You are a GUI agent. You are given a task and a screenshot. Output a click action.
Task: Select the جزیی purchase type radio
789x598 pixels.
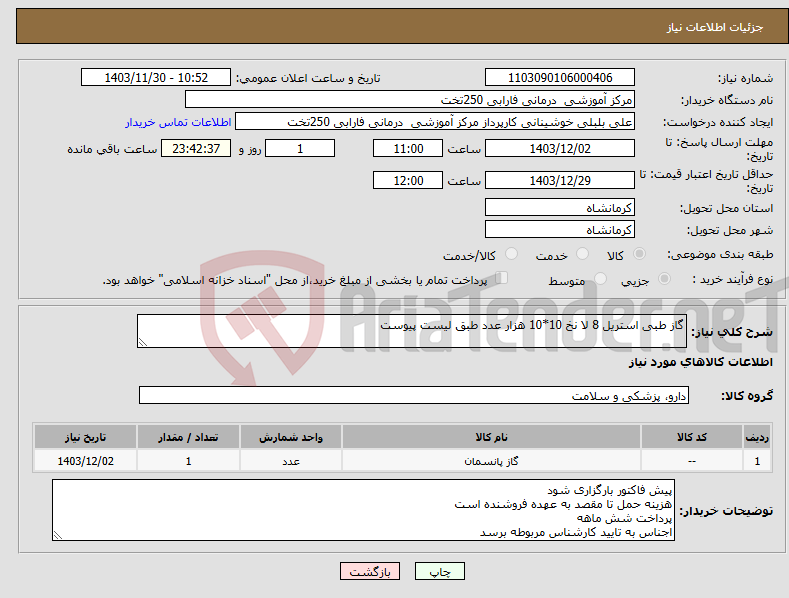664,279
